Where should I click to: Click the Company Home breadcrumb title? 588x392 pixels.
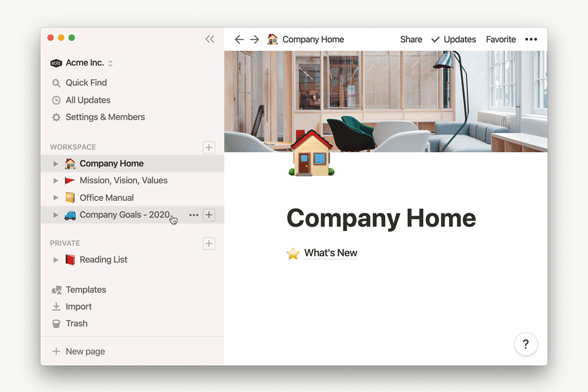313,40
